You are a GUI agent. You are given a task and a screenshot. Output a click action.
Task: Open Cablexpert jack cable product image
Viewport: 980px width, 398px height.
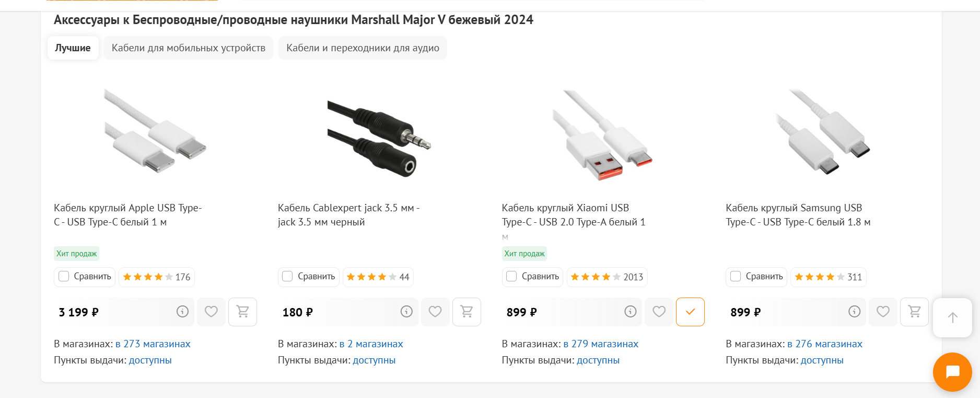click(379, 134)
